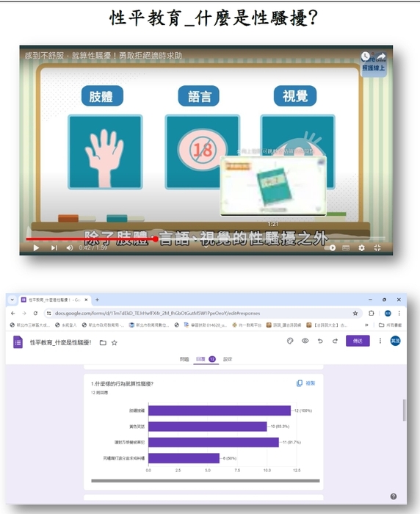Screen dimensions: 420x514
Task: Click the chart's horizontal scrollbar
Action: pos(206,481)
